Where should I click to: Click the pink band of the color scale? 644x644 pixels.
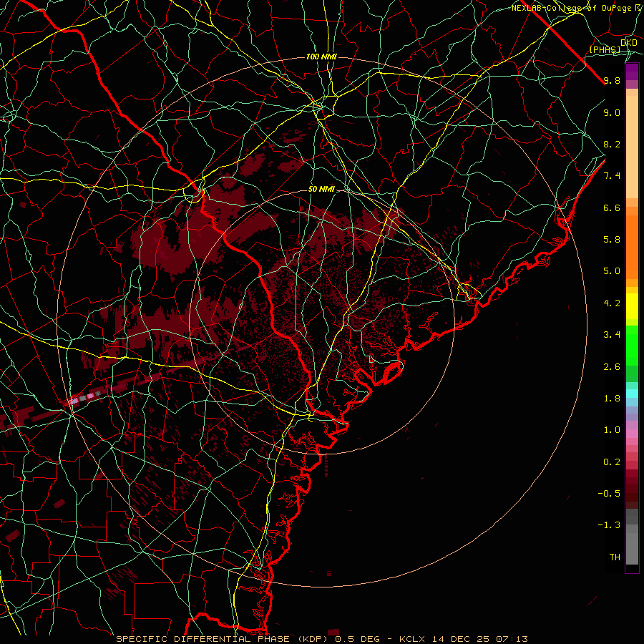632,434
